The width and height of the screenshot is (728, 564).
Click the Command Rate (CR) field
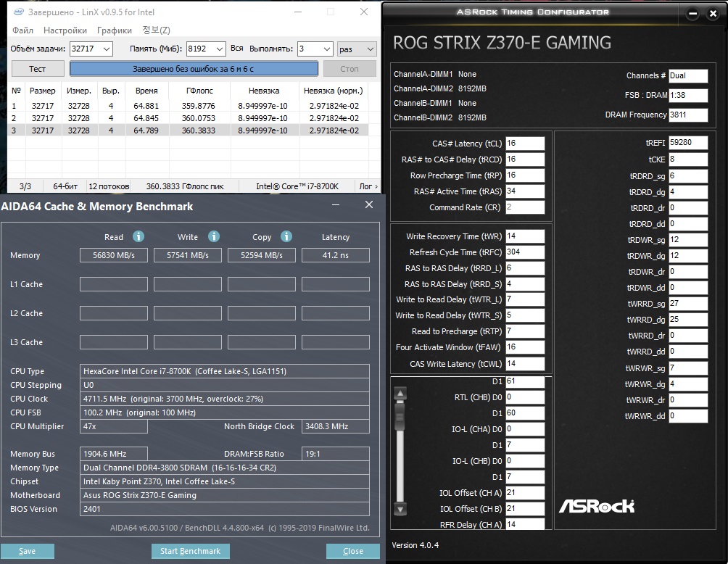[525, 207]
